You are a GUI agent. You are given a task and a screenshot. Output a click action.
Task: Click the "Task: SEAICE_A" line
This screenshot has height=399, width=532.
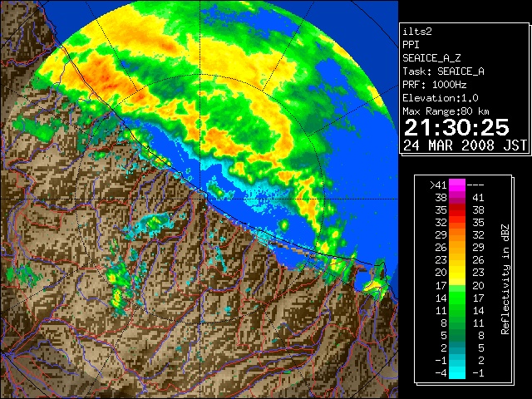[443, 71]
